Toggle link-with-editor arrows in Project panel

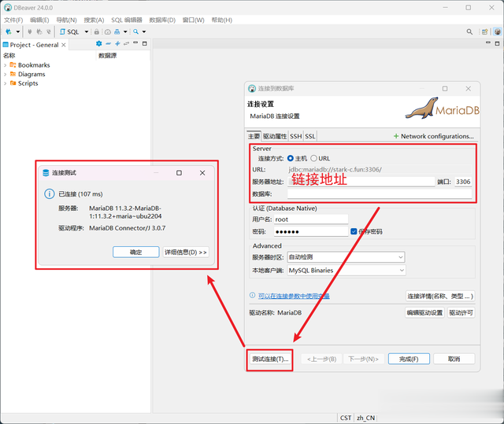[x=126, y=43]
